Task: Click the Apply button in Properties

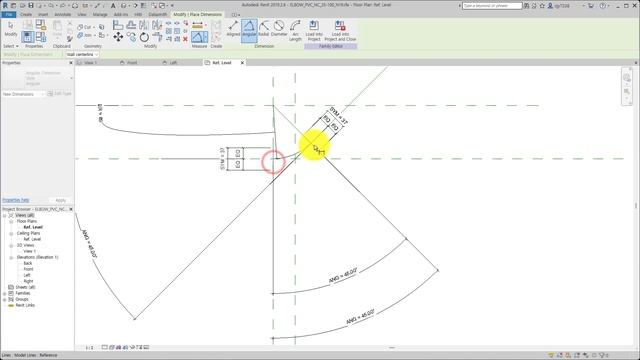Action: point(60,200)
